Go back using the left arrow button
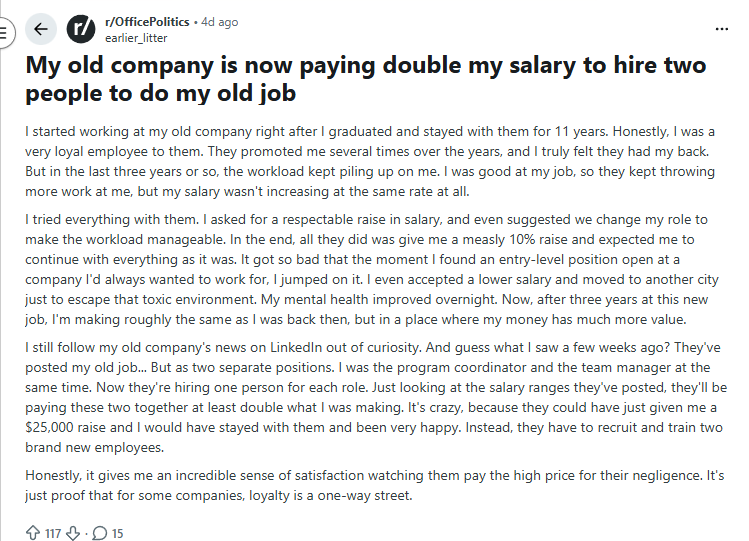Viewport: 749px width, 541px height. 41,29
